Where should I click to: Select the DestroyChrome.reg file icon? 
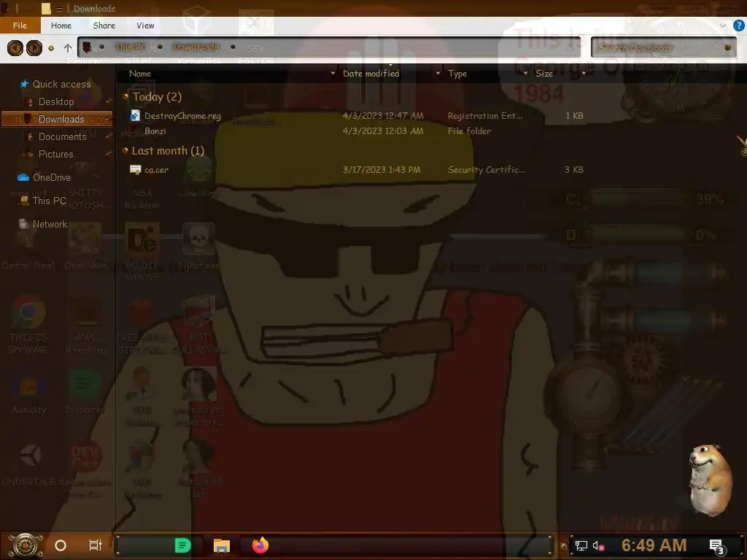point(135,116)
